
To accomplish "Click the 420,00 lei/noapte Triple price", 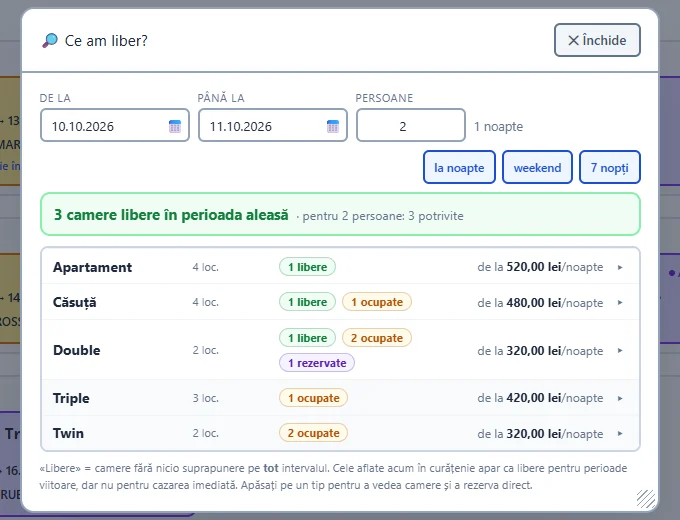I will tap(555, 398).
